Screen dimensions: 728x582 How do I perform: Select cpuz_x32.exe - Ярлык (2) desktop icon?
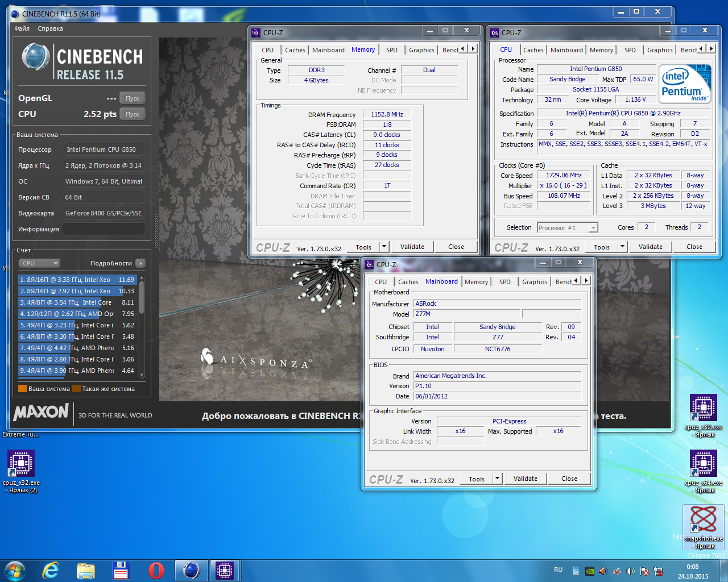[x=21, y=471]
